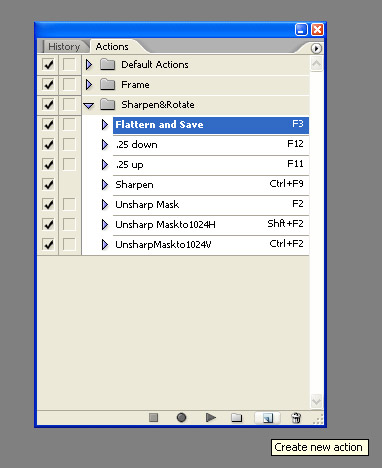Select the UnsharpMaskto1024V action
Viewport: 382px width, 468px height.
tap(211, 245)
